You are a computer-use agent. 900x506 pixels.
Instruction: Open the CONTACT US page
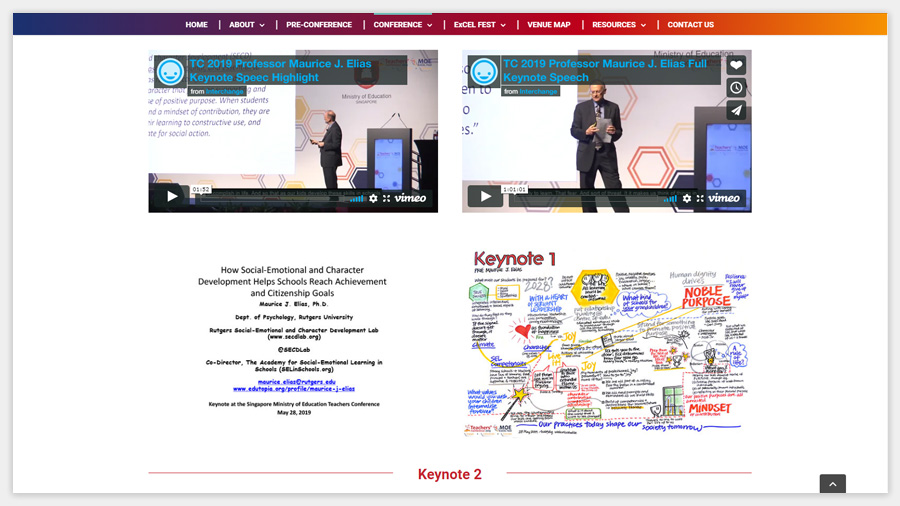(x=690, y=25)
